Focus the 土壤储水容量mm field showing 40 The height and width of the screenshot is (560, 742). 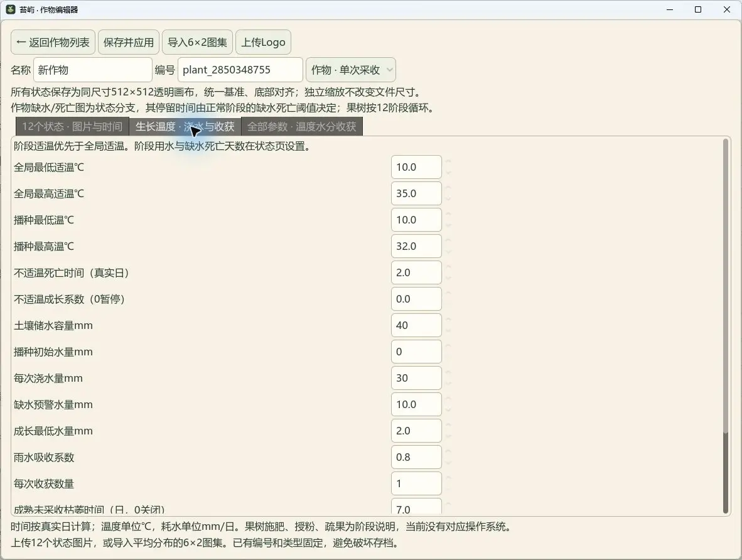416,325
